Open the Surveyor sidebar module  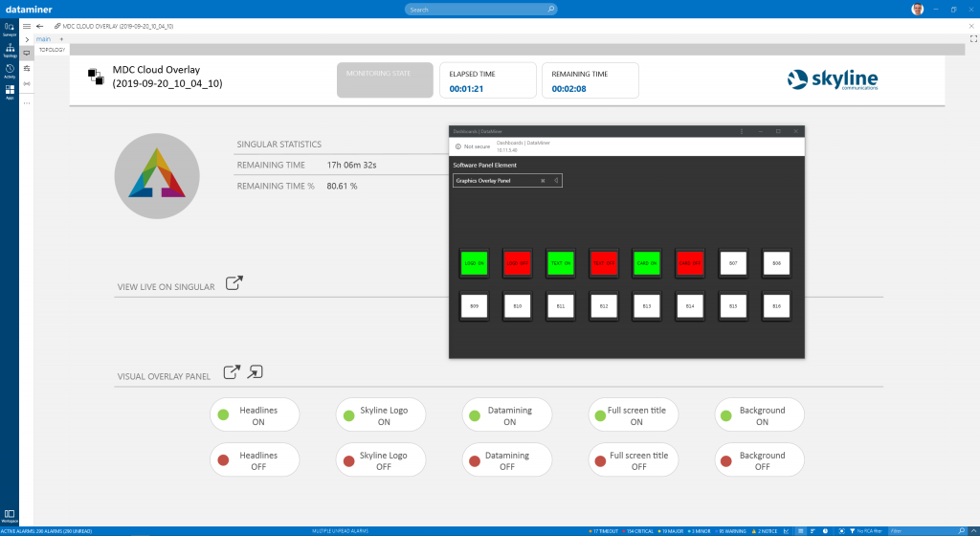click(10, 29)
